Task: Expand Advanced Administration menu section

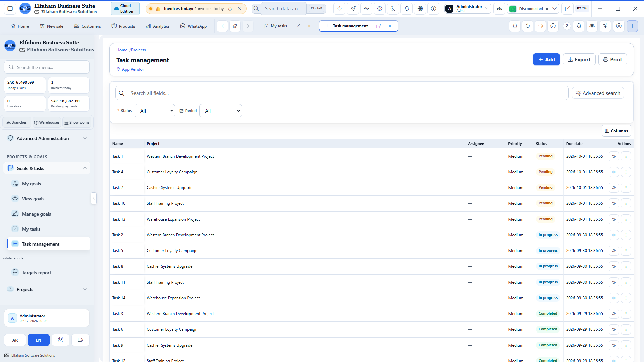Action: click(x=47, y=138)
